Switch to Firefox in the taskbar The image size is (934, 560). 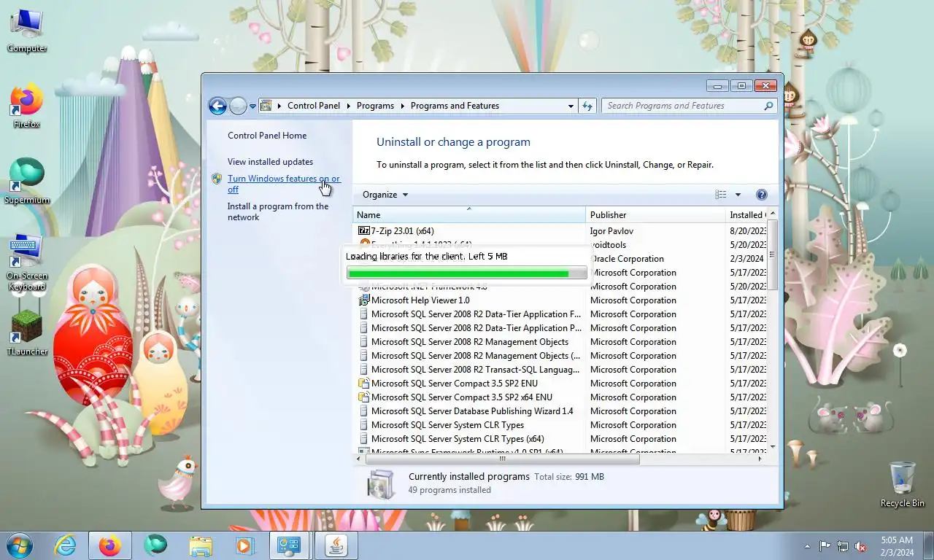click(x=109, y=545)
